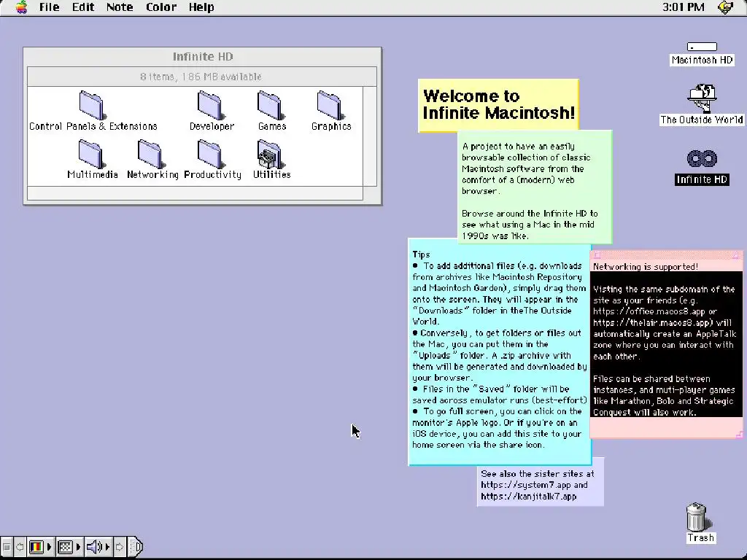Open the Apple menu
The width and height of the screenshot is (747, 560).
point(21,7)
